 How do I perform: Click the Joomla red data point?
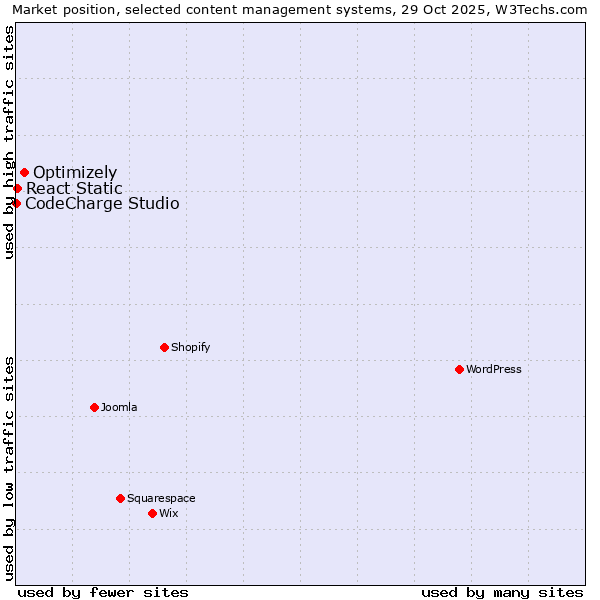tap(94, 407)
